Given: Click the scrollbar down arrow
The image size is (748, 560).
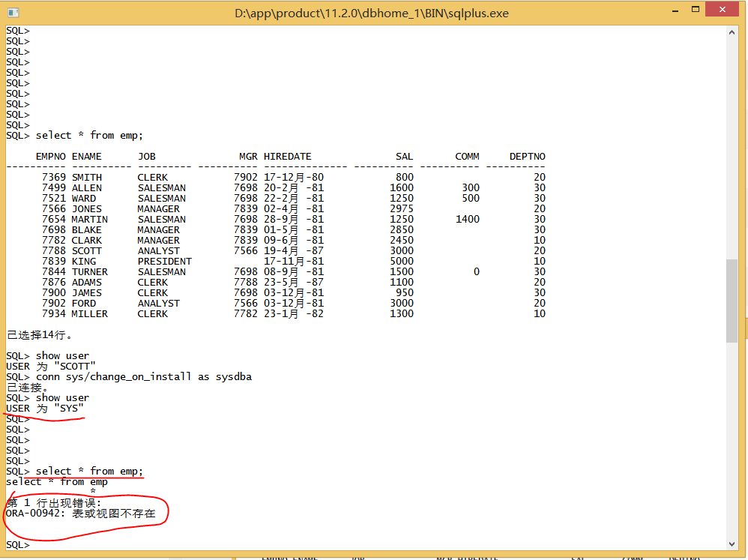Looking at the screenshot, I should 732,544.
